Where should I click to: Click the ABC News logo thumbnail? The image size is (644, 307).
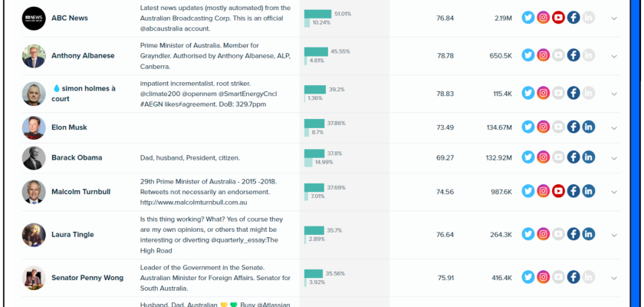point(34,18)
